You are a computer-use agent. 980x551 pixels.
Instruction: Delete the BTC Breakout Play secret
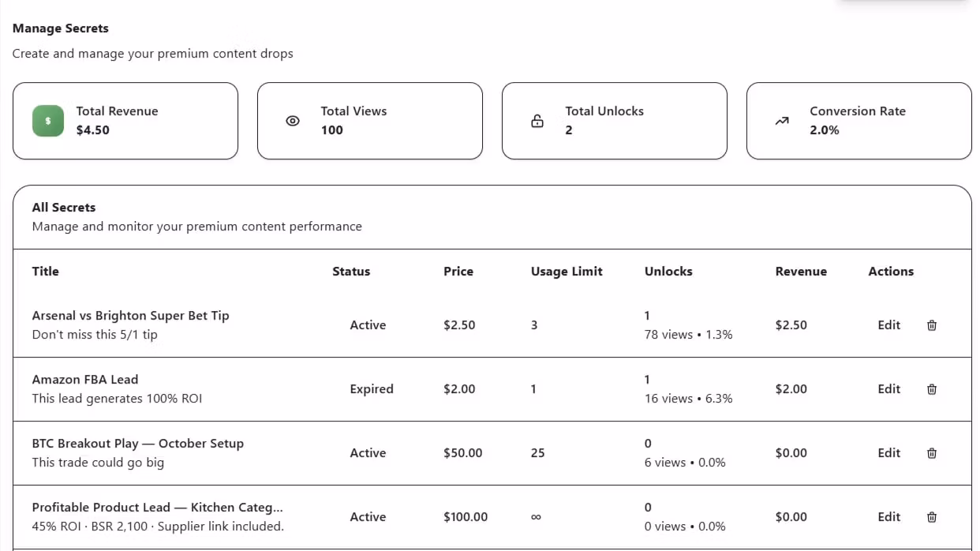coord(931,453)
